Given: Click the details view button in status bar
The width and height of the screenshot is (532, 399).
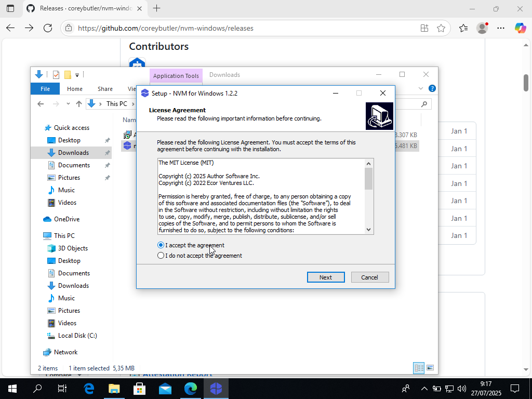Looking at the screenshot, I should coord(419,368).
